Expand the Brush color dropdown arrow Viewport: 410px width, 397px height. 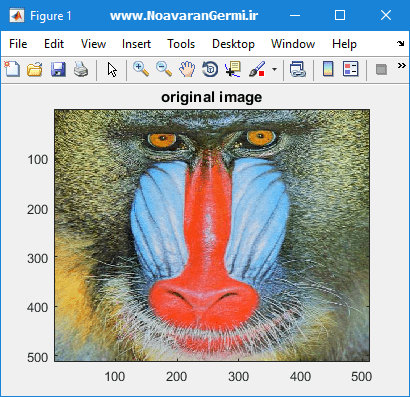pos(274,70)
